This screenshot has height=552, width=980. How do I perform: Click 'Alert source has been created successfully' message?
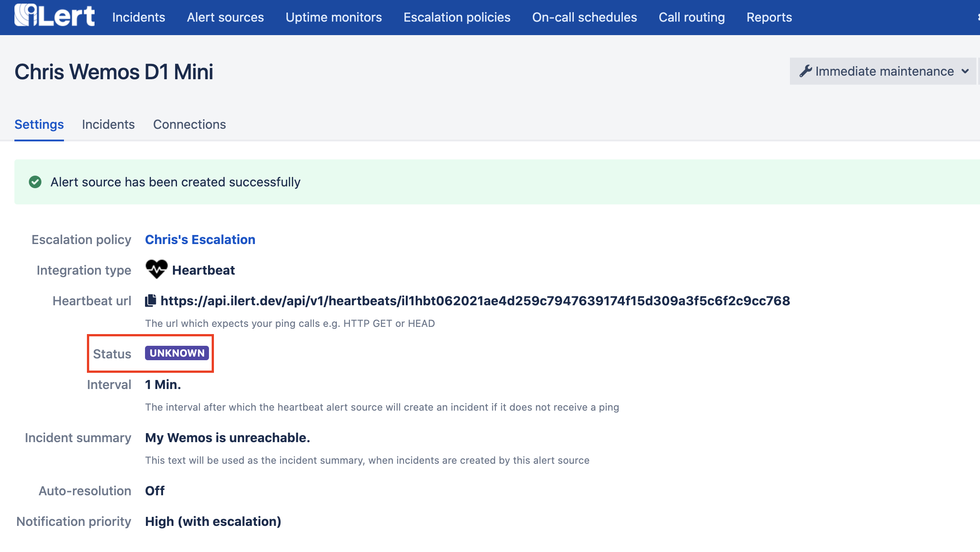(175, 182)
